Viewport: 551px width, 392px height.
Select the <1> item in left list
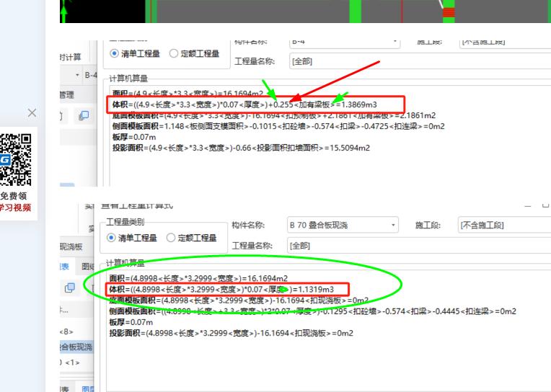[x=70, y=362]
